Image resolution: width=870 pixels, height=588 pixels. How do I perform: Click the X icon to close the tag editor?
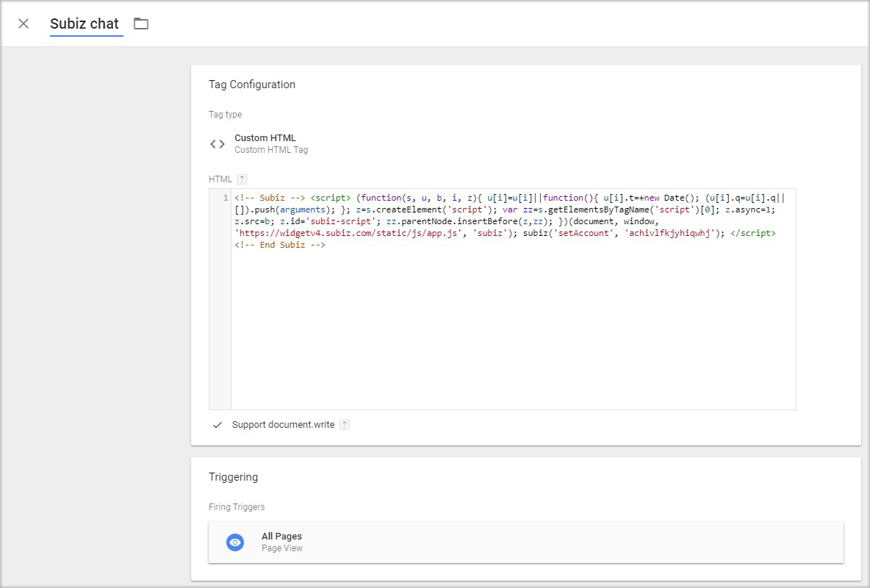coord(23,24)
